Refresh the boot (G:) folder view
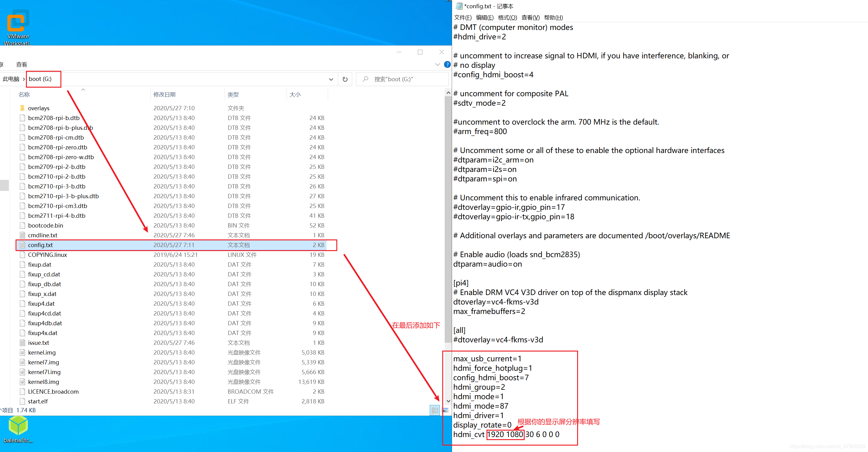 [x=345, y=79]
